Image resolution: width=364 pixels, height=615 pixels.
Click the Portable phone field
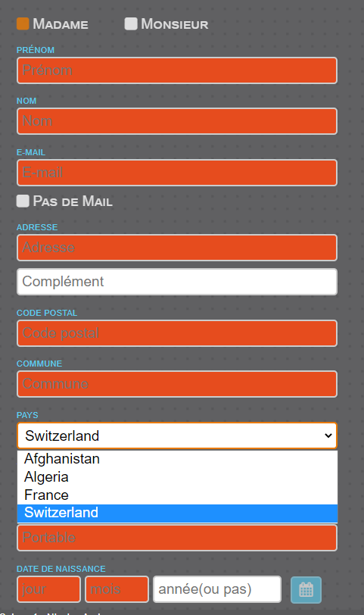pyautogui.click(x=177, y=538)
